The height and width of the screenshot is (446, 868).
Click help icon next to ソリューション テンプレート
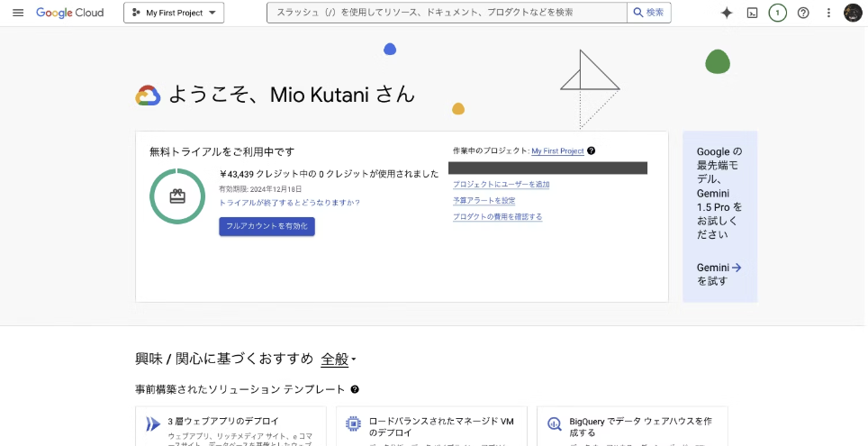click(355, 389)
